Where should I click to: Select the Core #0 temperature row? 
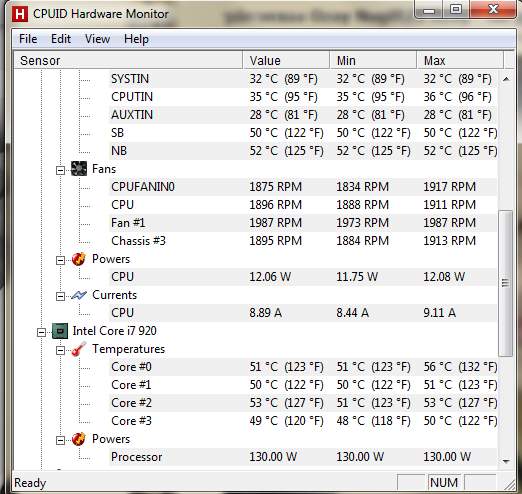click(x=303, y=367)
